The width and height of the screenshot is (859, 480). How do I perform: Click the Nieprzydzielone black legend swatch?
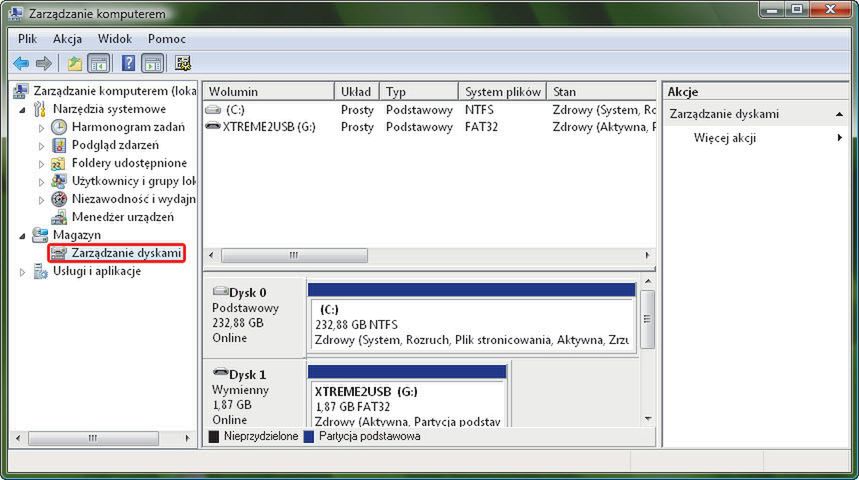tap(214, 437)
